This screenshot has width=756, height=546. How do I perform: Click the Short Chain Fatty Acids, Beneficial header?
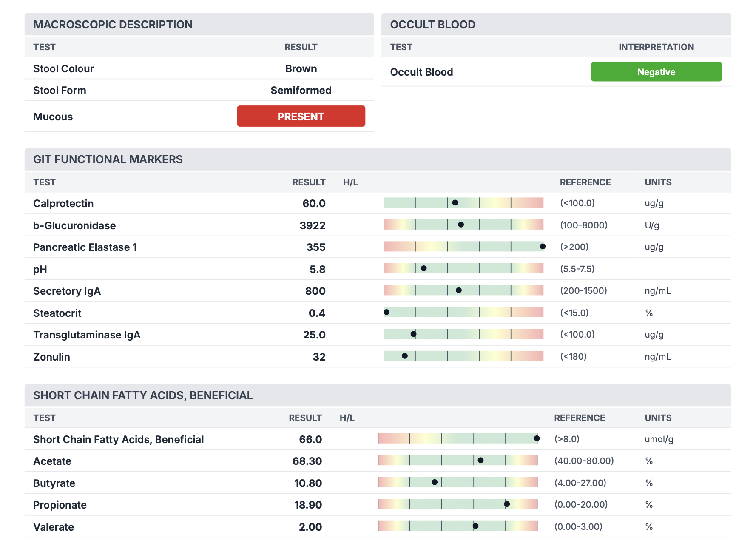tap(143, 395)
